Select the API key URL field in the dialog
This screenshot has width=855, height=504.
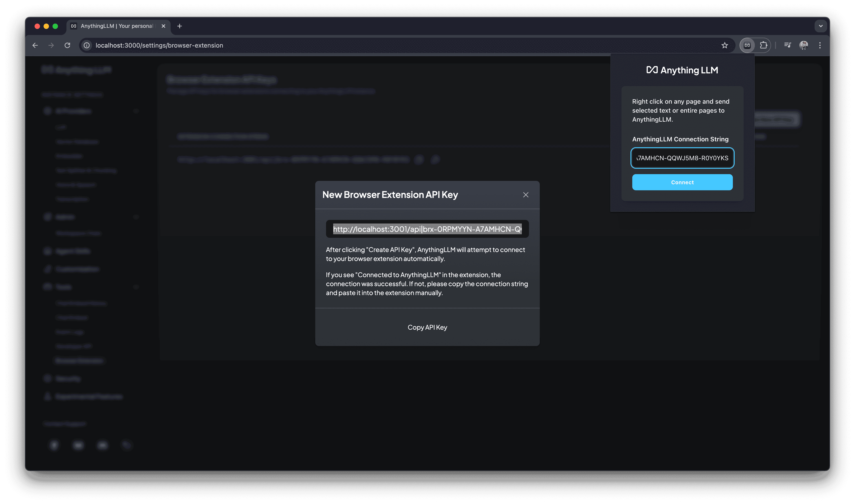427,229
